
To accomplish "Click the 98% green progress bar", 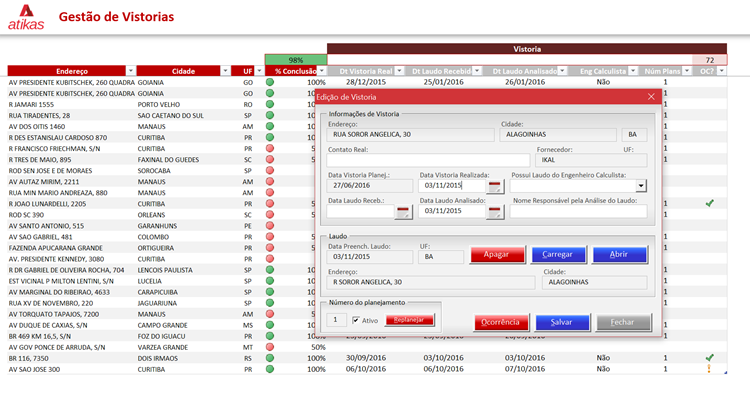I will tap(296, 60).
